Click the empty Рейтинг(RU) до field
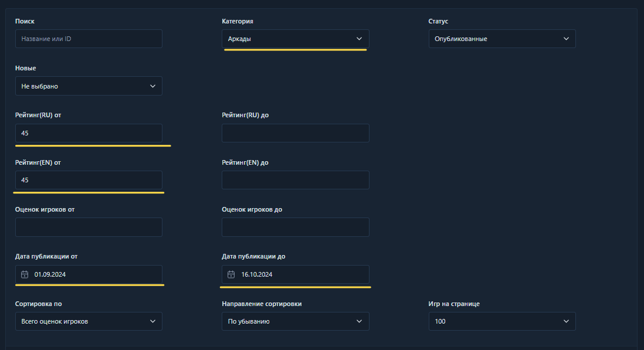This screenshot has height=350, width=644. [x=295, y=133]
